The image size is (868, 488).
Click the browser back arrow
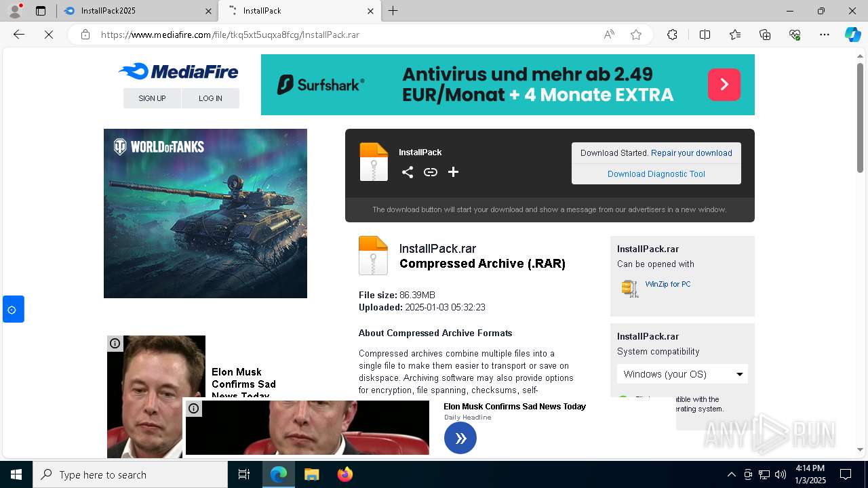pyautogui.click(x=19, y=35)
